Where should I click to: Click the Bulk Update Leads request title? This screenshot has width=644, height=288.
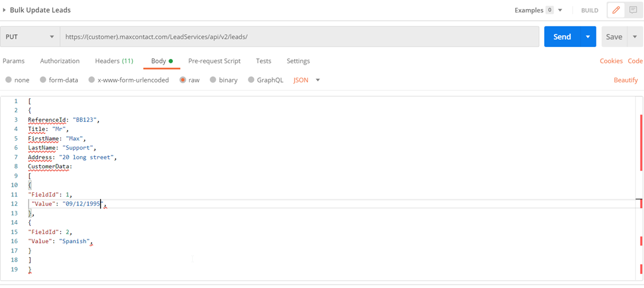[x=40, y=10]
